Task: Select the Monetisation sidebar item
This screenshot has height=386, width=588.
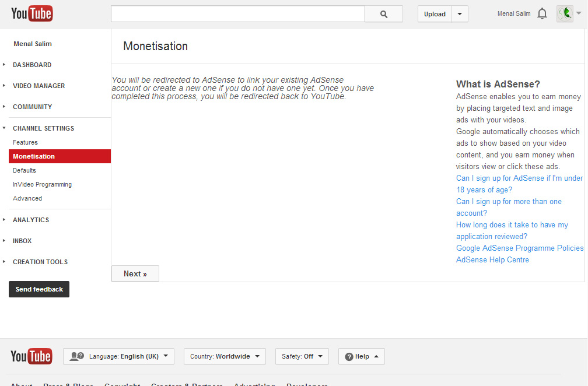Action: pyautogui.click(x=60, y=156)
